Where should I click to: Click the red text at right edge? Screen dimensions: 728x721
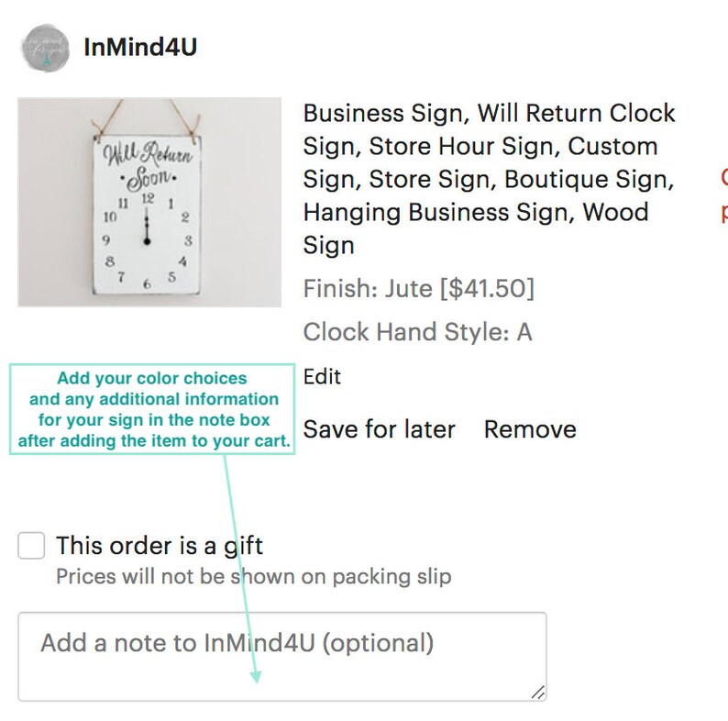click(x=723, y=194)
